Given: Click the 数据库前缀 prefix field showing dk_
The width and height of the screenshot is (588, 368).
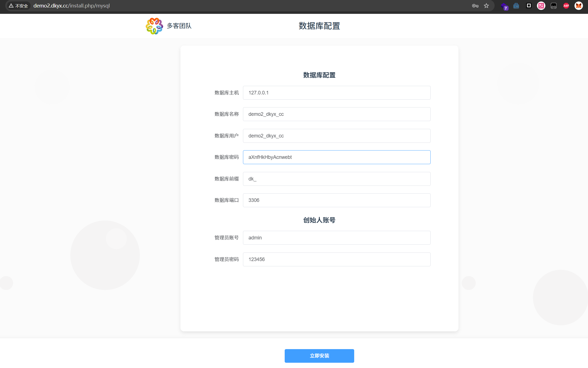Looking at the screenshot, I should (x=336, y=179).
